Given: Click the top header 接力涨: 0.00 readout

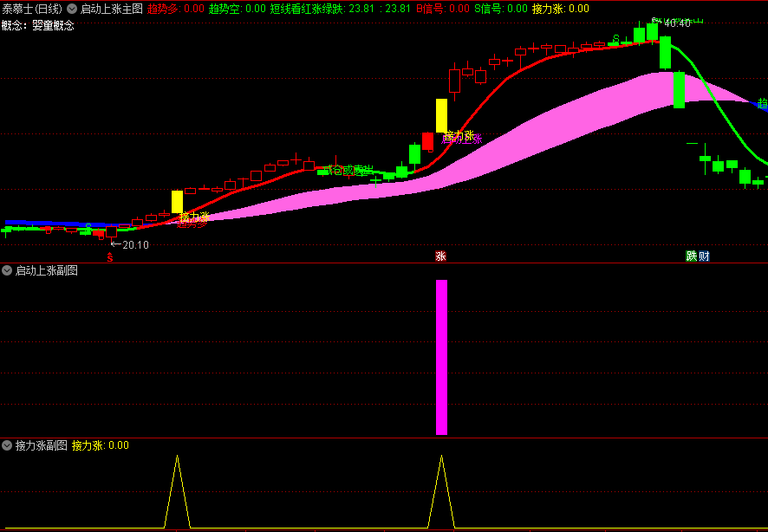Looking at the screenshot, I should (x=561, y=9).
